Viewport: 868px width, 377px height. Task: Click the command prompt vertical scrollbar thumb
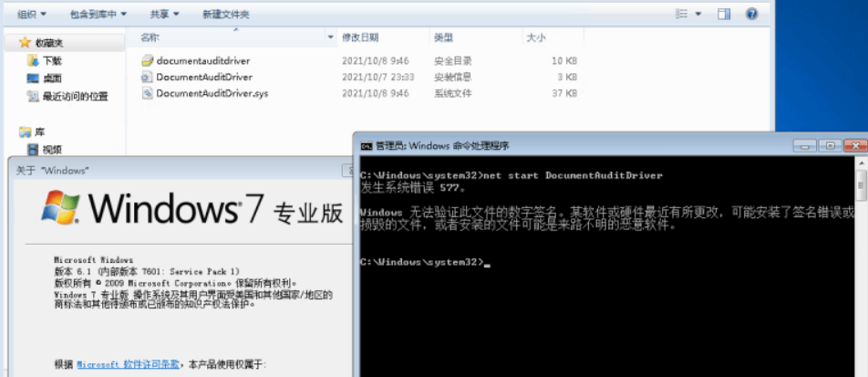point(861,184)
